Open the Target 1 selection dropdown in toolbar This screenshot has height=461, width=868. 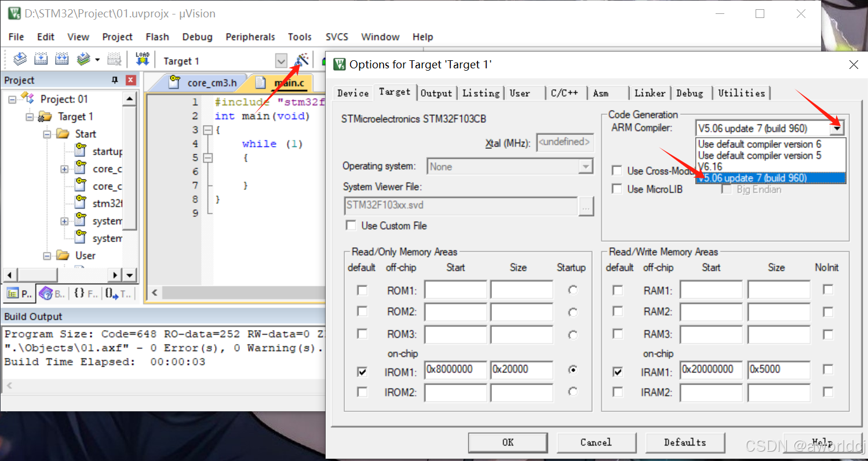coord(281,61)
